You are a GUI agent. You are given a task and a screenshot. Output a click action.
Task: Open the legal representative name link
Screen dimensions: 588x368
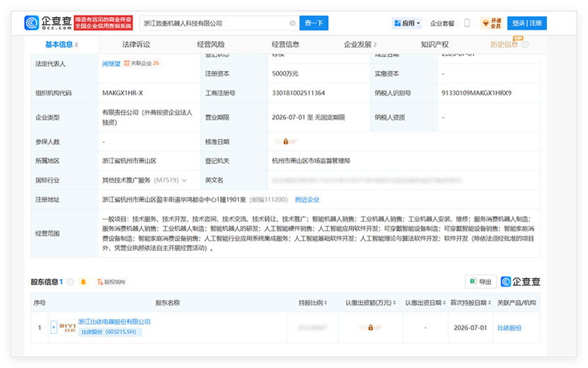[111, 64]
